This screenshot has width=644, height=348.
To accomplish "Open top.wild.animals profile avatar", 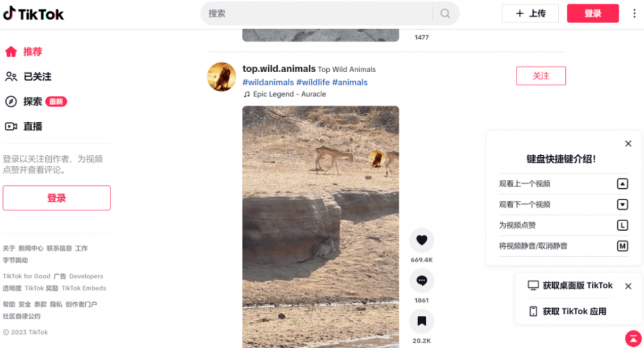I will tap(221, 77).
